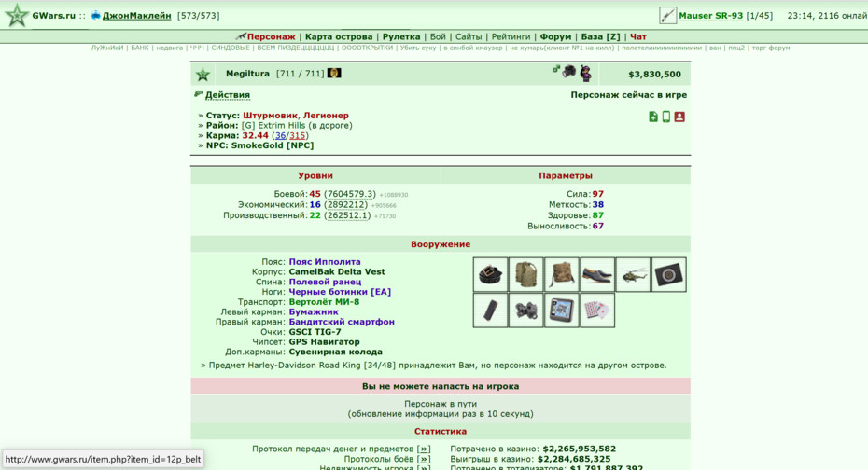The image size is (868, 470).
Task: Open the Легионер status link
Action: tap(326, 116)
